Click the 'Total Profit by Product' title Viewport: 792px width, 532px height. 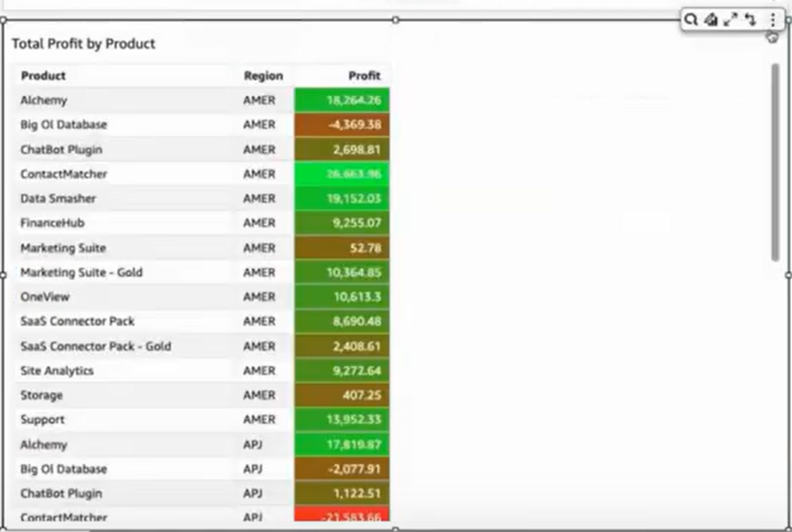83,44
